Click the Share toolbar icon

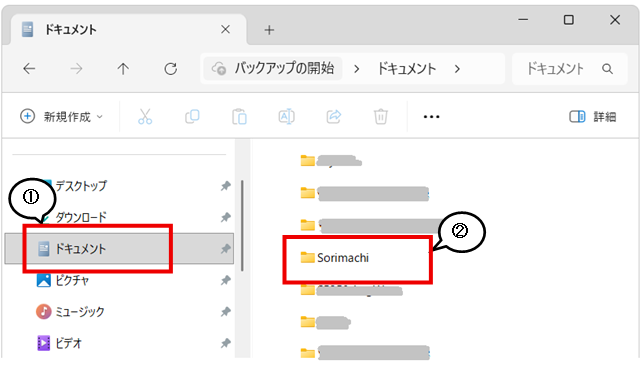tap(334, 116)
